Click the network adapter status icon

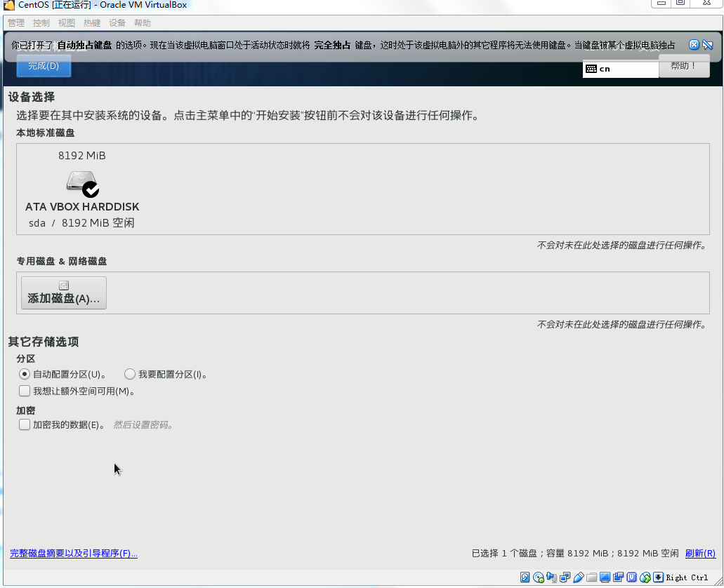(564, 577)
